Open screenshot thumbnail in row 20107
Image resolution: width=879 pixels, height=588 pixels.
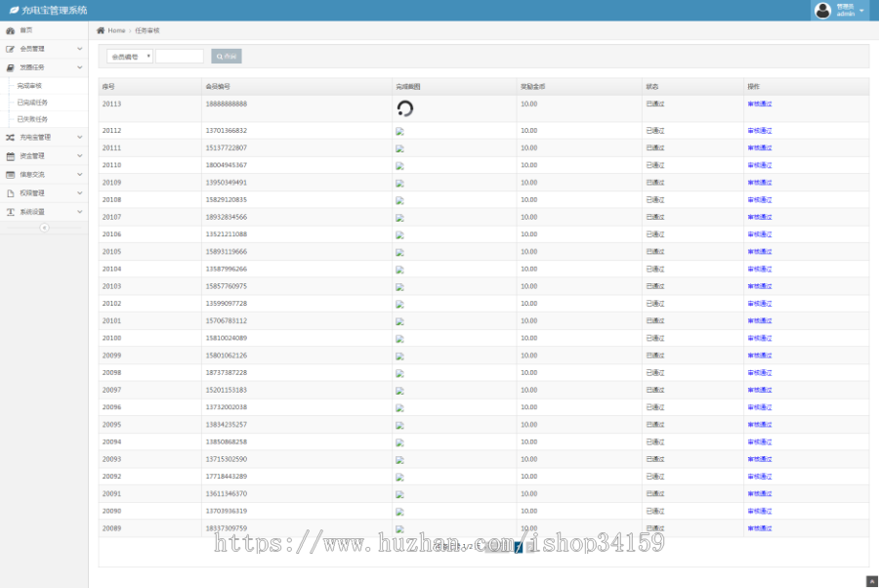[x=399, y=218]
